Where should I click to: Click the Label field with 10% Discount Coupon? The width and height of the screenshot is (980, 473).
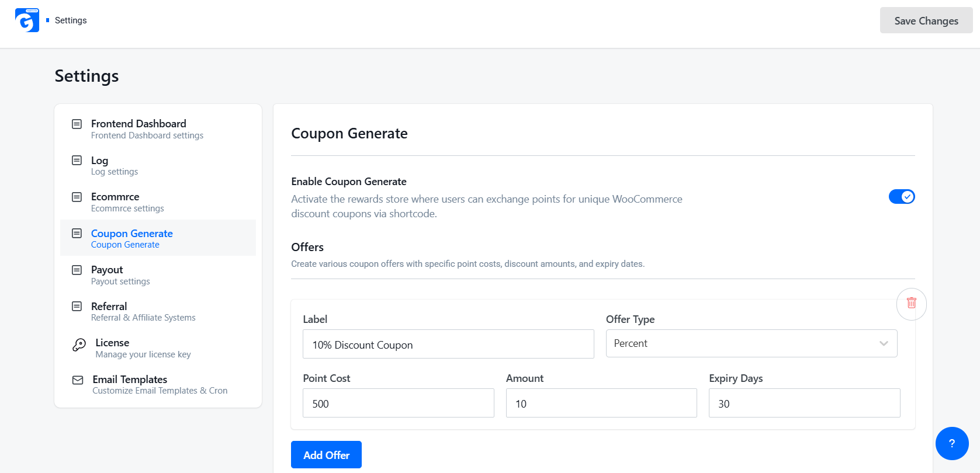tap(448, 345)
